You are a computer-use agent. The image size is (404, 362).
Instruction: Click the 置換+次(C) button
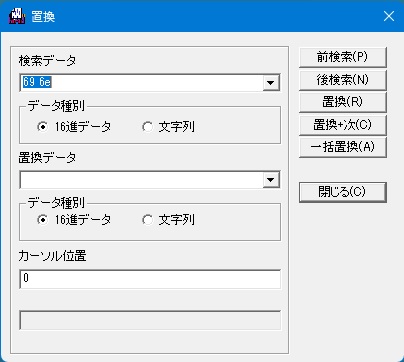click(343, 125)
